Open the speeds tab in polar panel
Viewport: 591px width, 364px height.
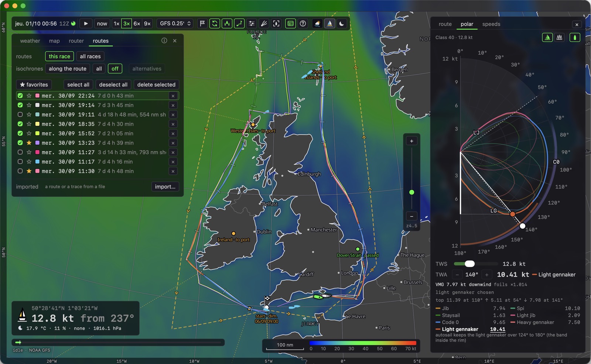click(491, 24)
